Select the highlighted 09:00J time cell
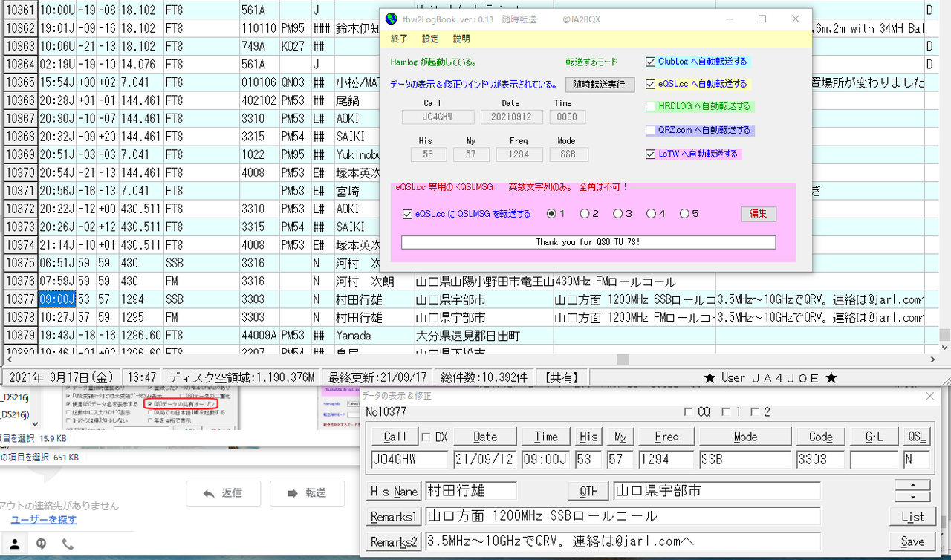 [56, 299]
